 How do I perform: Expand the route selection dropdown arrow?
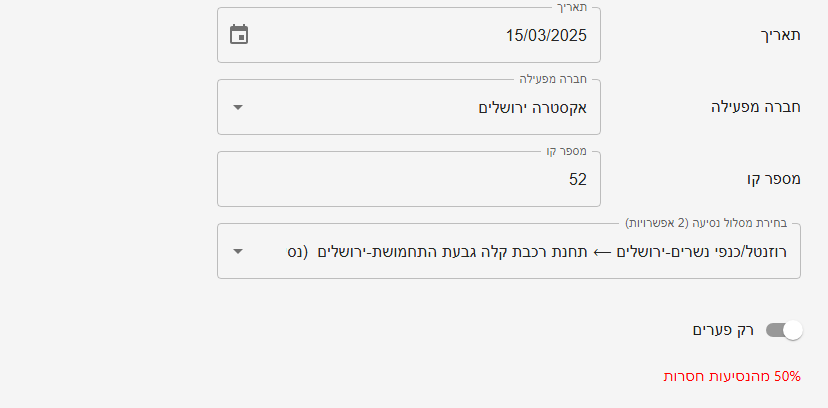238,251
